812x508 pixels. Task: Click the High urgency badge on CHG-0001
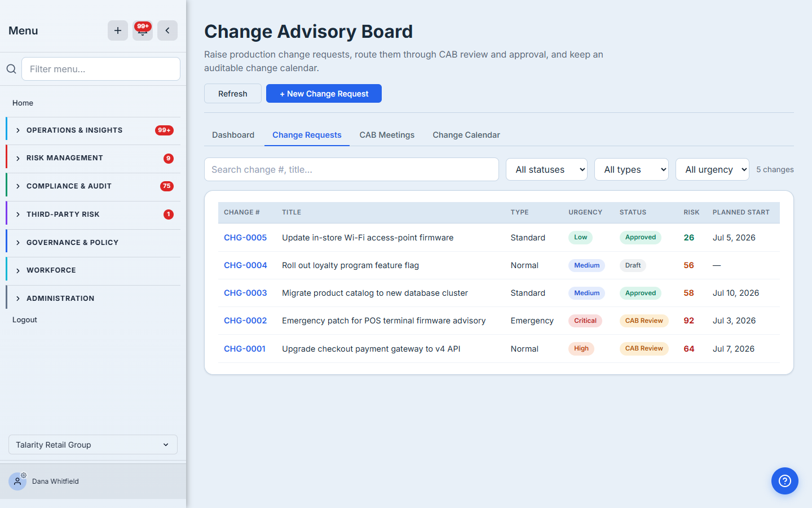581,349
